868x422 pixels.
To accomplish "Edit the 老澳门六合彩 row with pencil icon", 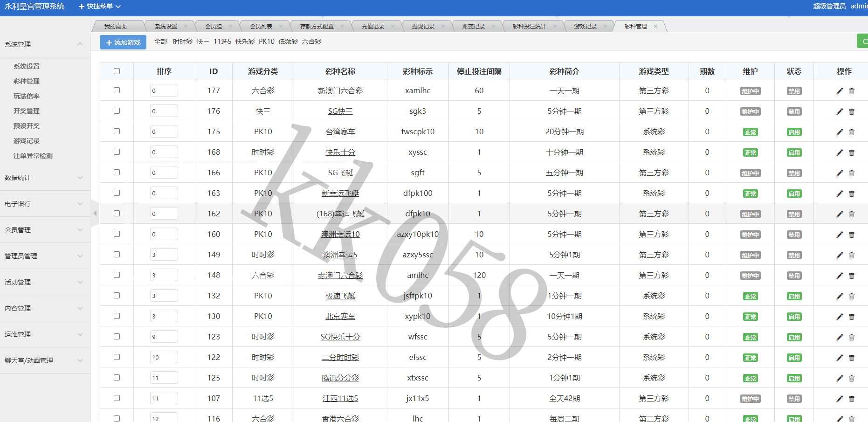I will 840,276.
